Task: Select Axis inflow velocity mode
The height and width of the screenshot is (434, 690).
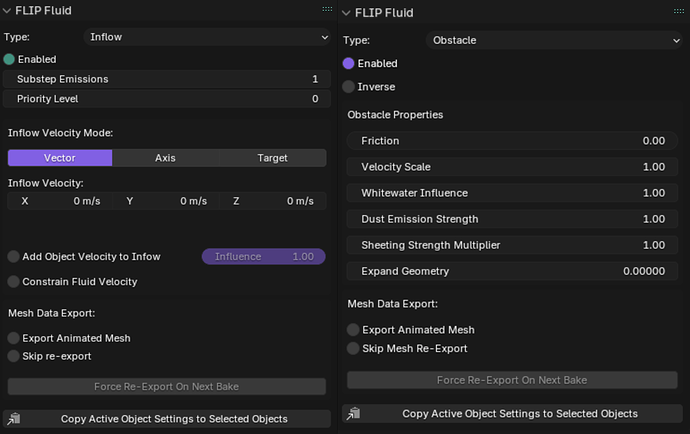Action: tap(165, 158)
